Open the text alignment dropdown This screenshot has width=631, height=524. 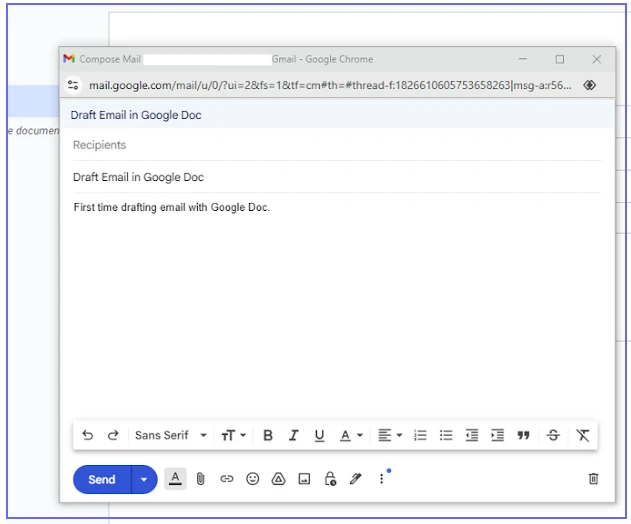(x=390, y=435)
